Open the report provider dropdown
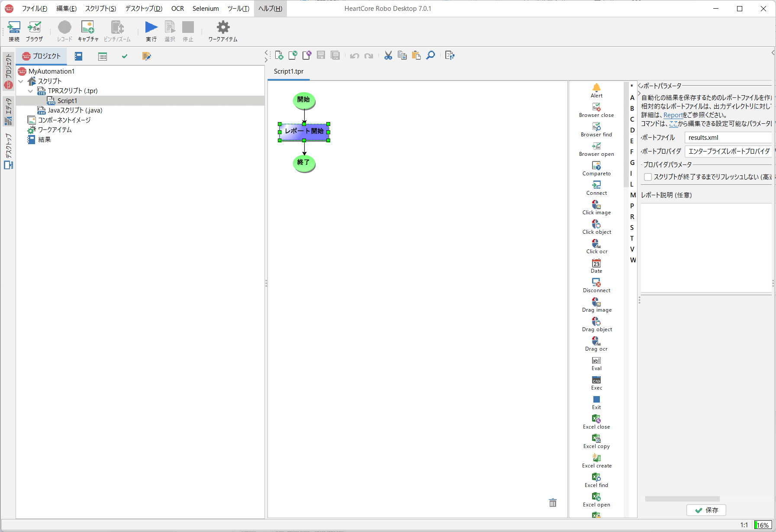776x532 pixels. (729, 151)
